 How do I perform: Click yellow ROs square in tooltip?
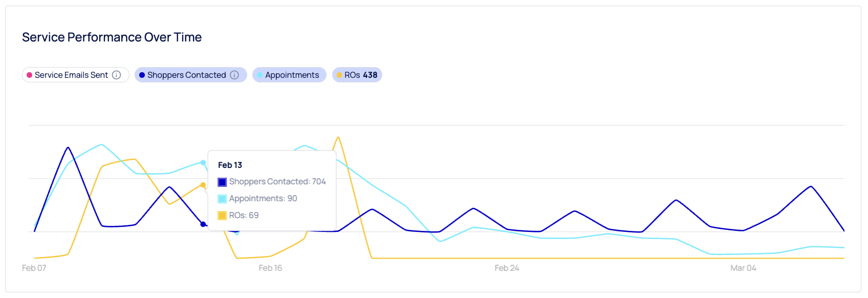[222, 216]
